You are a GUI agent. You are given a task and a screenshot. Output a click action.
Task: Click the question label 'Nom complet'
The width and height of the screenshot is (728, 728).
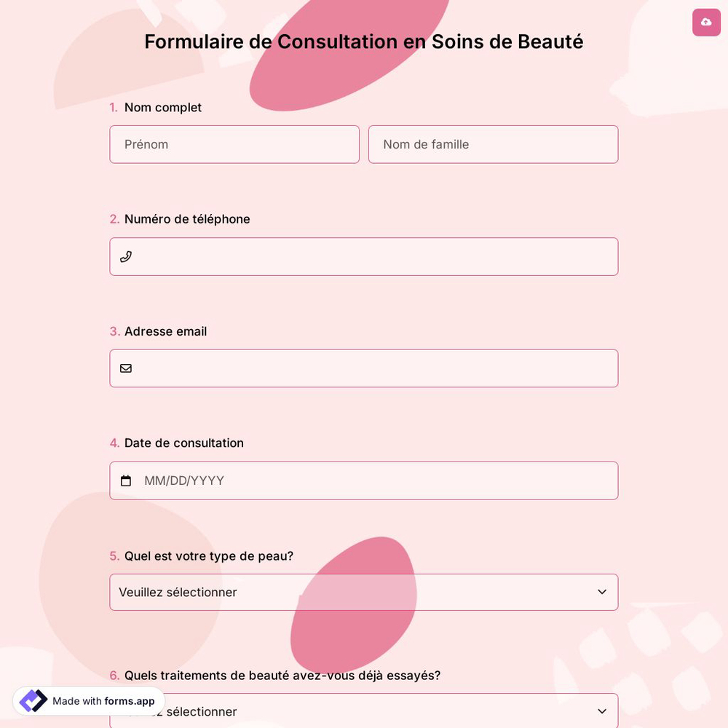pyautogui.click(x=162, y=107)
